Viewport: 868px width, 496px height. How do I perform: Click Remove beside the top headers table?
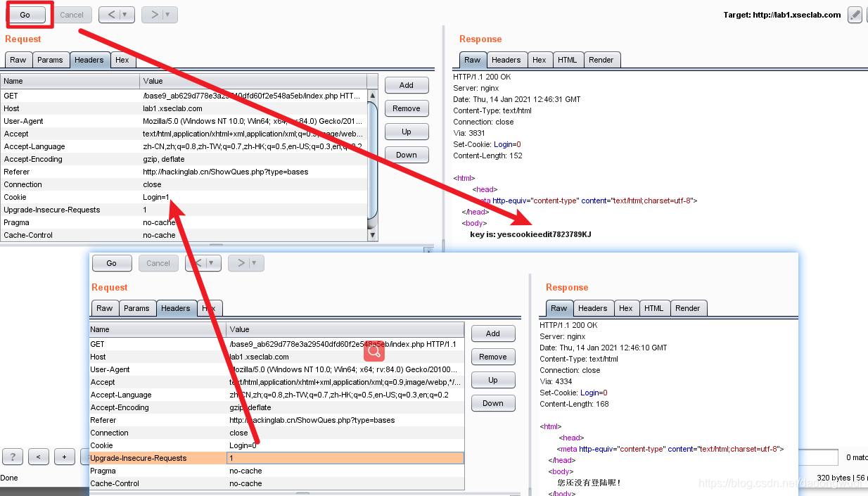tap(407, 108)
